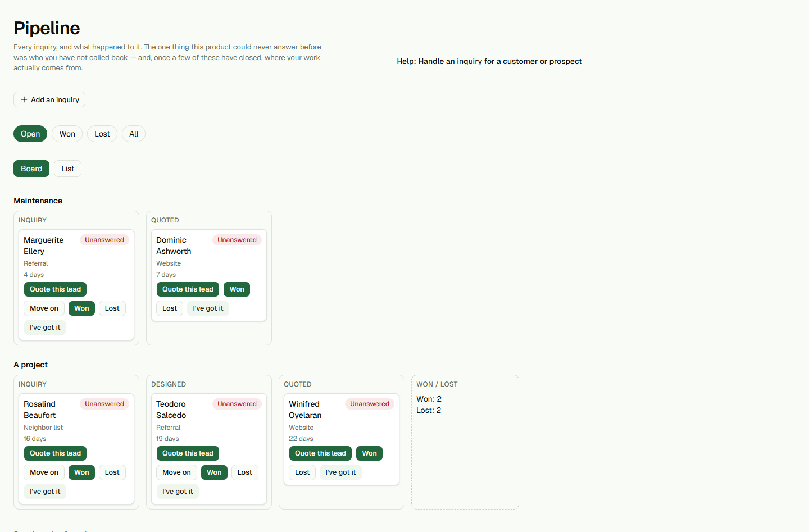
Task: Click the Marguerite Ellery name
Action: 44,245
